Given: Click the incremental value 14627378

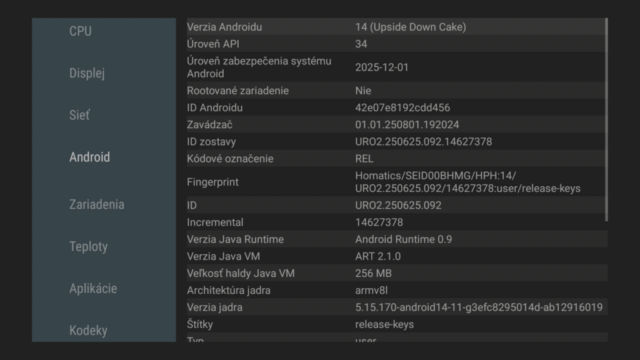Looking at the screenshot, I should [379, 222].
